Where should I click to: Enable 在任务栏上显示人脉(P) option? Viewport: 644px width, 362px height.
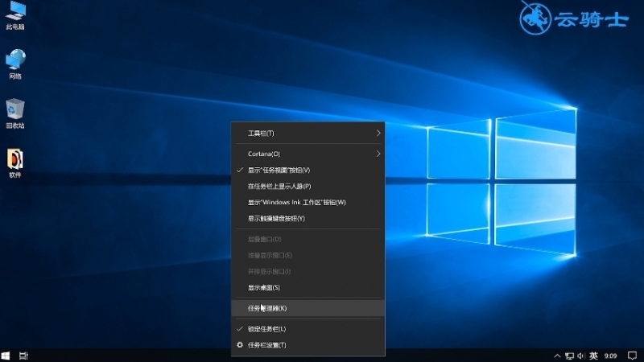[308, 186]
